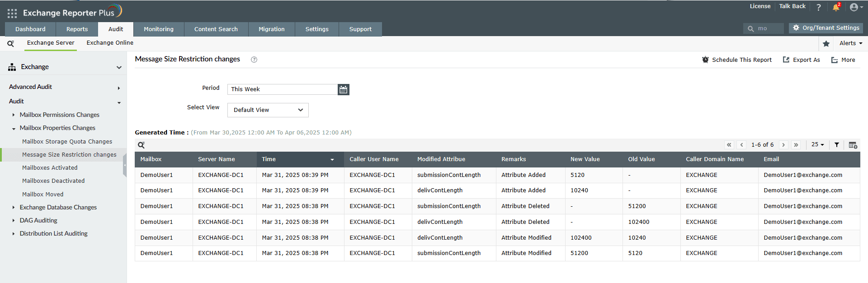Click the table search icon
Screen dimensions: 868x283
(x=142, y=145)
